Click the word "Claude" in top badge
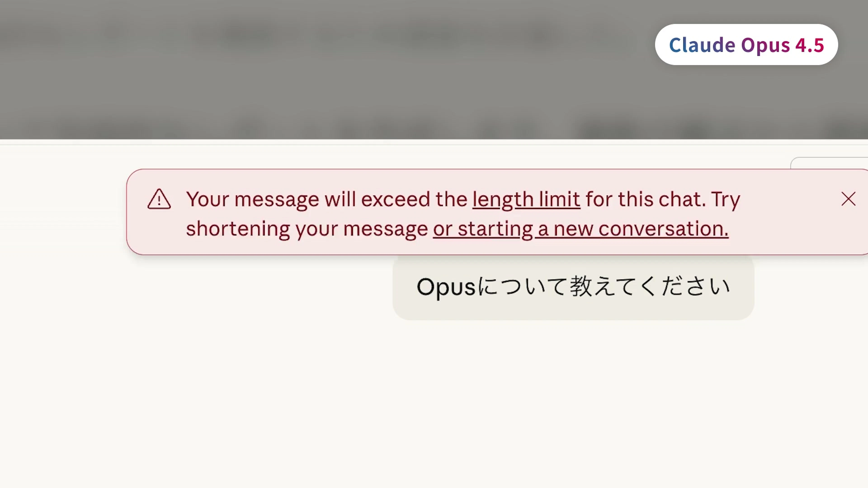 702,45
